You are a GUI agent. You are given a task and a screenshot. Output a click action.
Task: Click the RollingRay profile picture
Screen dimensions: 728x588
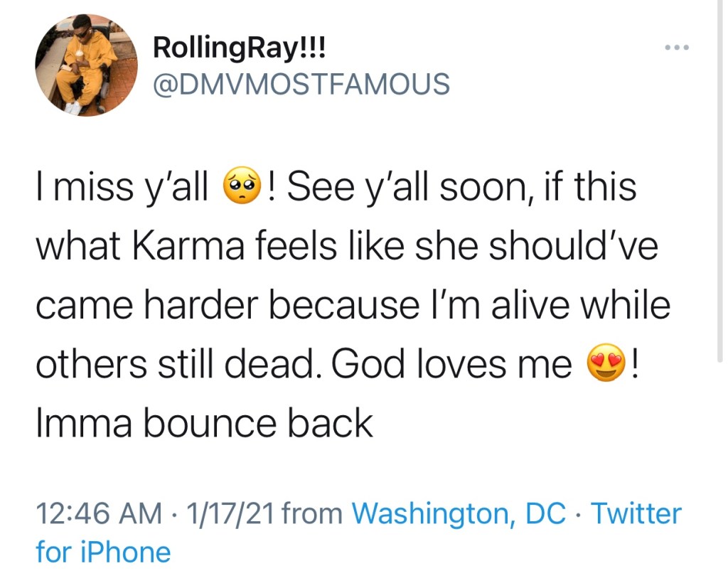coord(77,65)
